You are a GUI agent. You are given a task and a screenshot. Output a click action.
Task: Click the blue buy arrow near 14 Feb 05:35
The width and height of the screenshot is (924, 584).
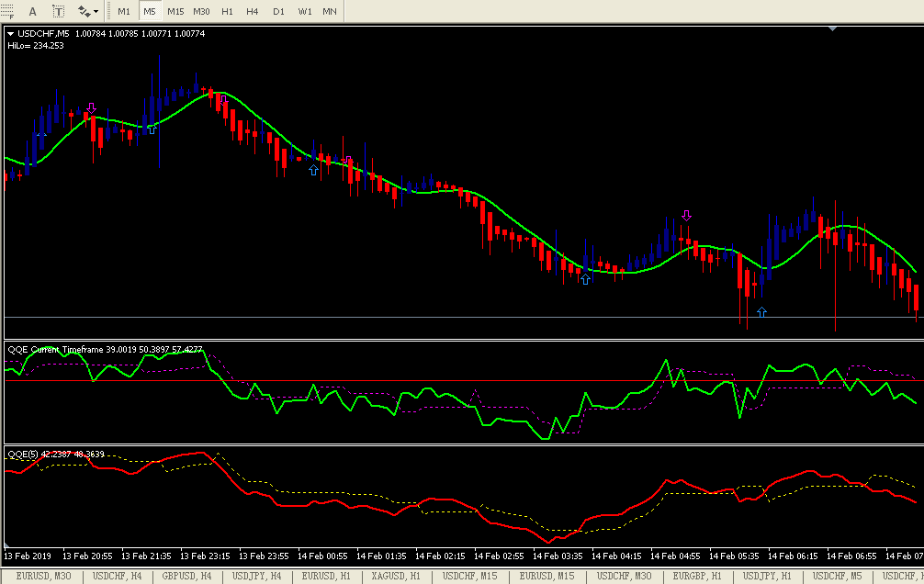762,312
